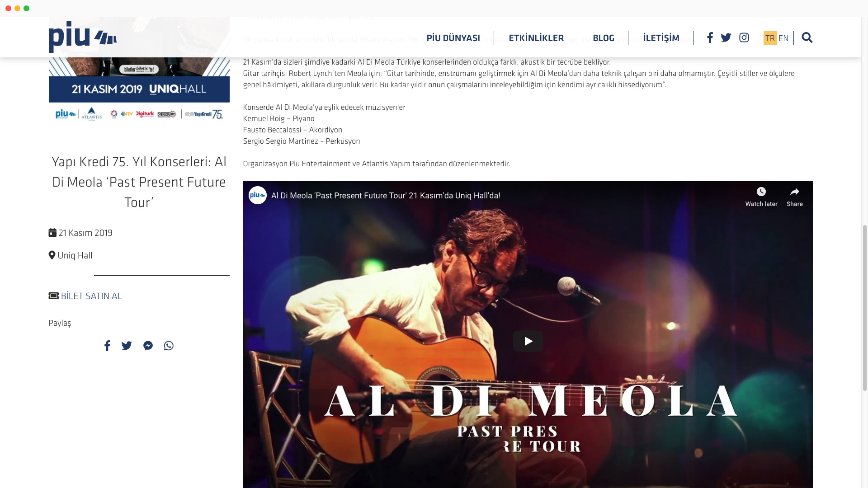868x488 pixels.
Task: Go to BLOG page
Action: tap(604, 38)
